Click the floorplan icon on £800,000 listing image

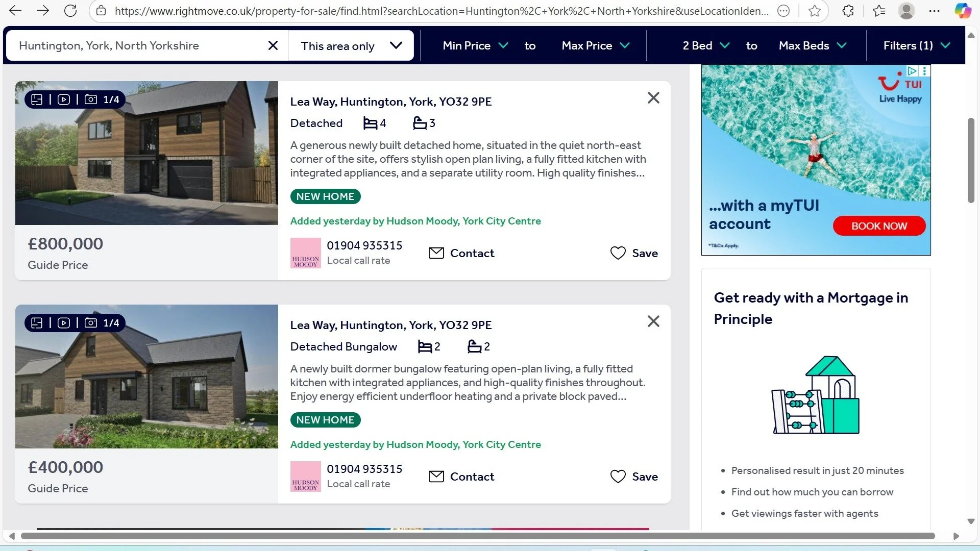[37, 99]
